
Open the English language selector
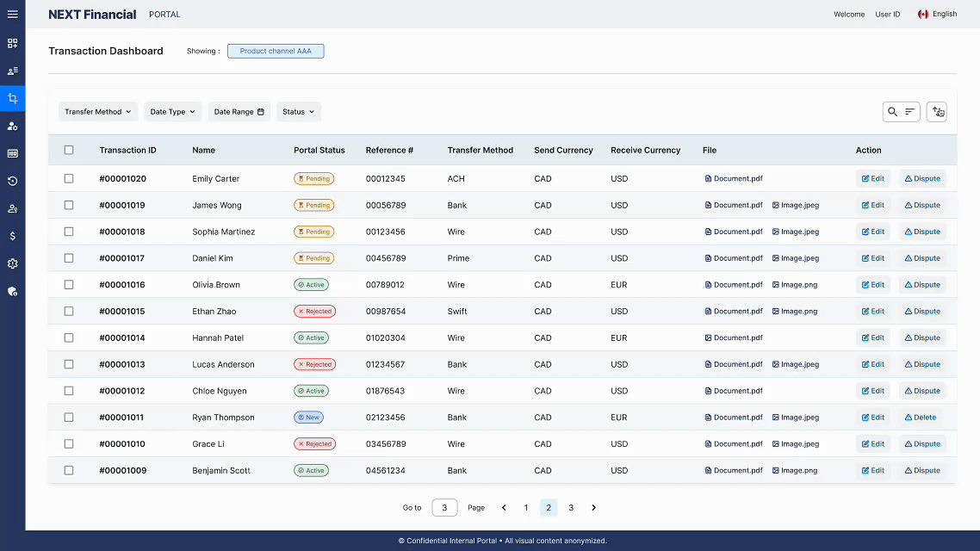pyautogui.click(x=938, y=14)
